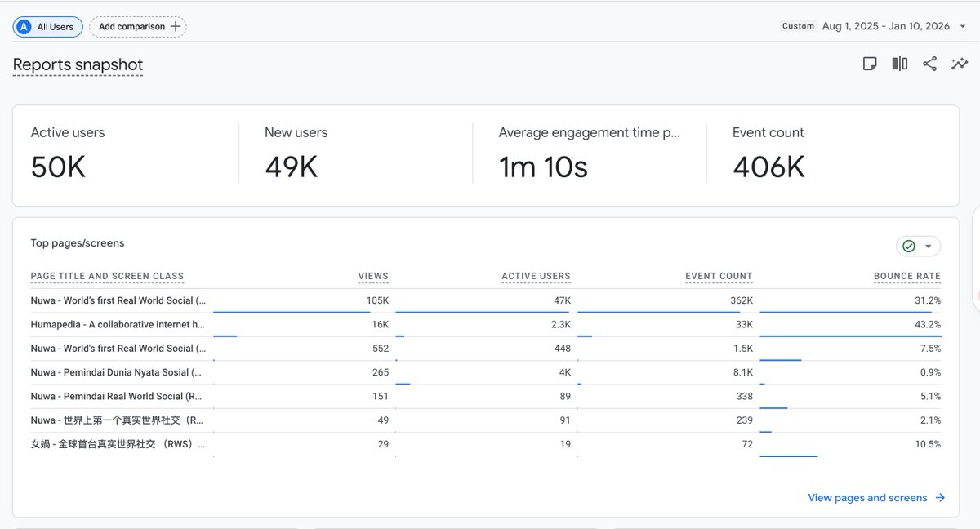
Task: Click the 43.2% bounce rate value
Action: coord(928,324)
